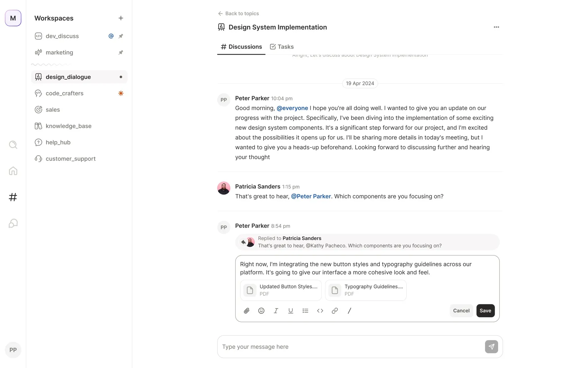
Task: Open the sales workspace
Action: pyautogui.click(x=79, y=110)
